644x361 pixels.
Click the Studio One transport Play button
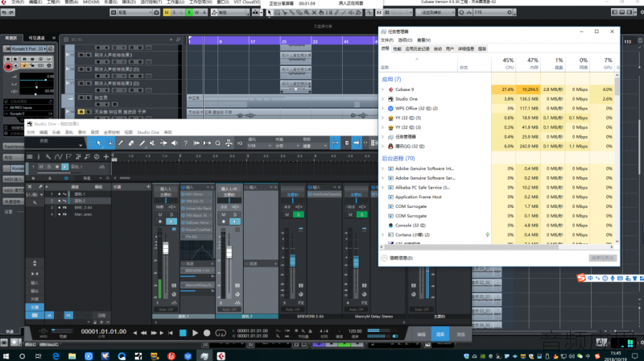[195, 333]
